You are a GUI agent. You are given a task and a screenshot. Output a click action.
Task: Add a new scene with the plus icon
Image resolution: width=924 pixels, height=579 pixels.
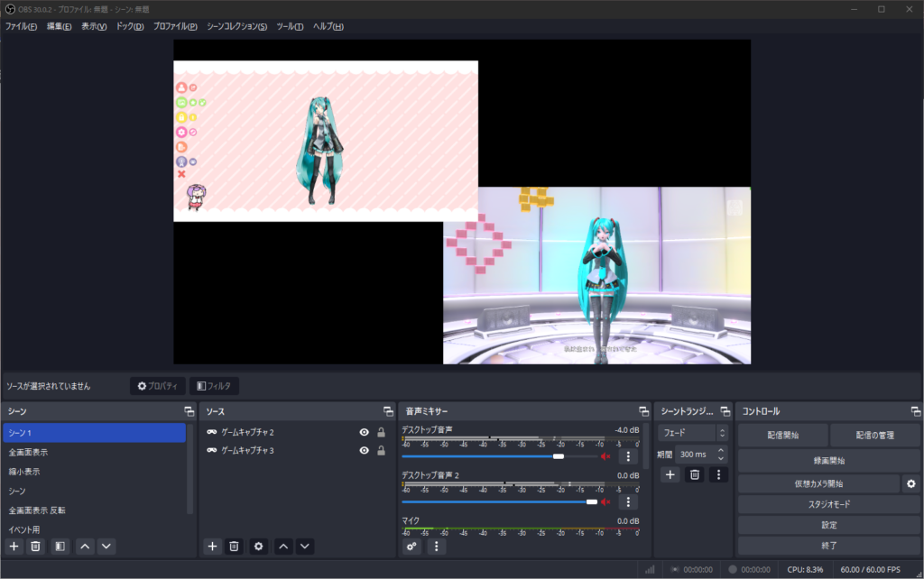pyautogui.click(x=14, y=546)
